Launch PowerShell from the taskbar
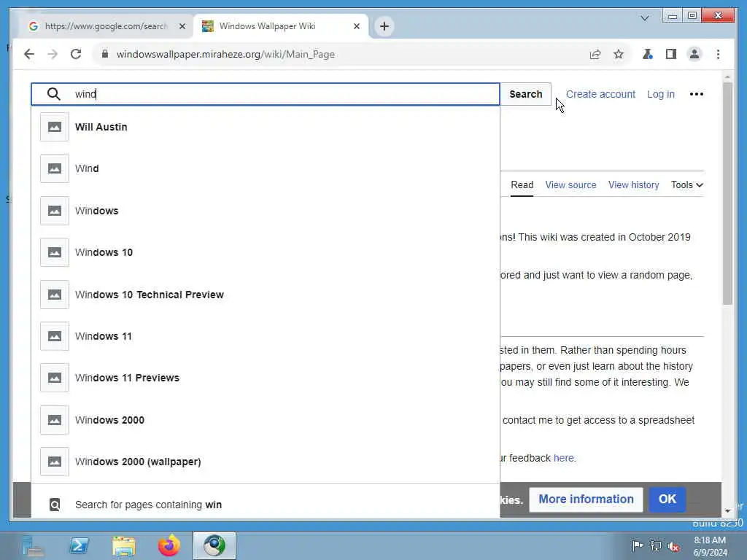The width and height of the screenshot is (747, 560). [79, 545]
